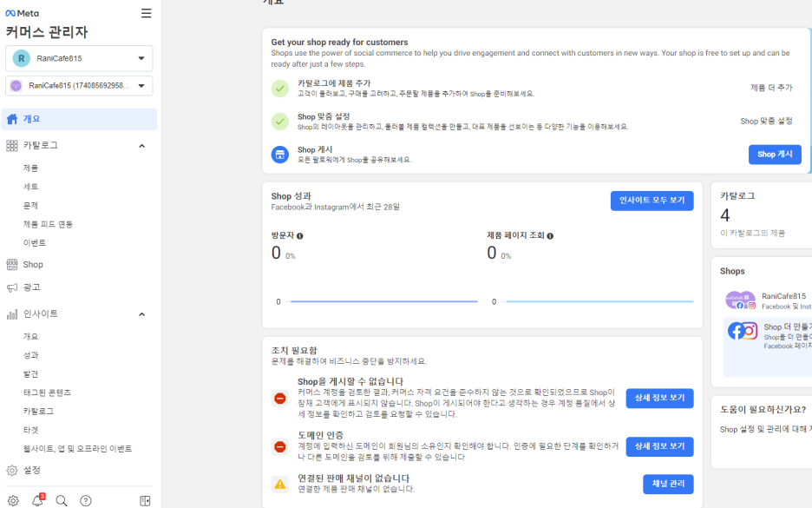Open 성과 under 인사이트
This screenshot has width=812, height=508.
pos(30,355)
